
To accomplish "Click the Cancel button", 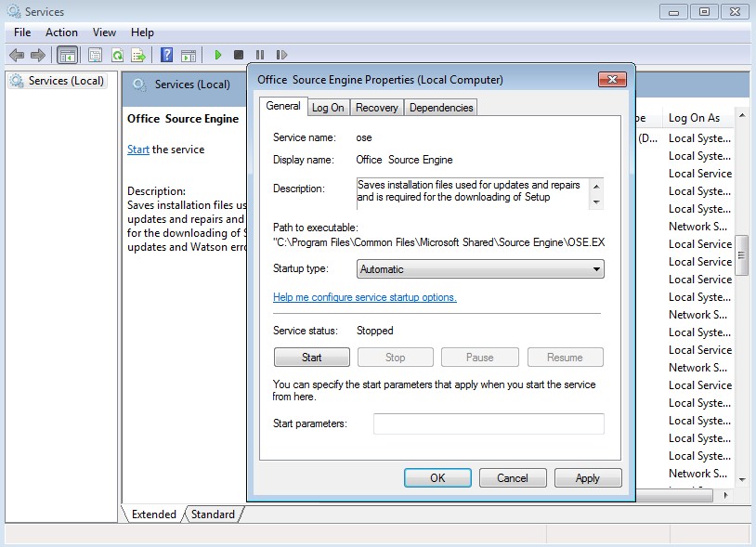I will [x=513, y=478].
